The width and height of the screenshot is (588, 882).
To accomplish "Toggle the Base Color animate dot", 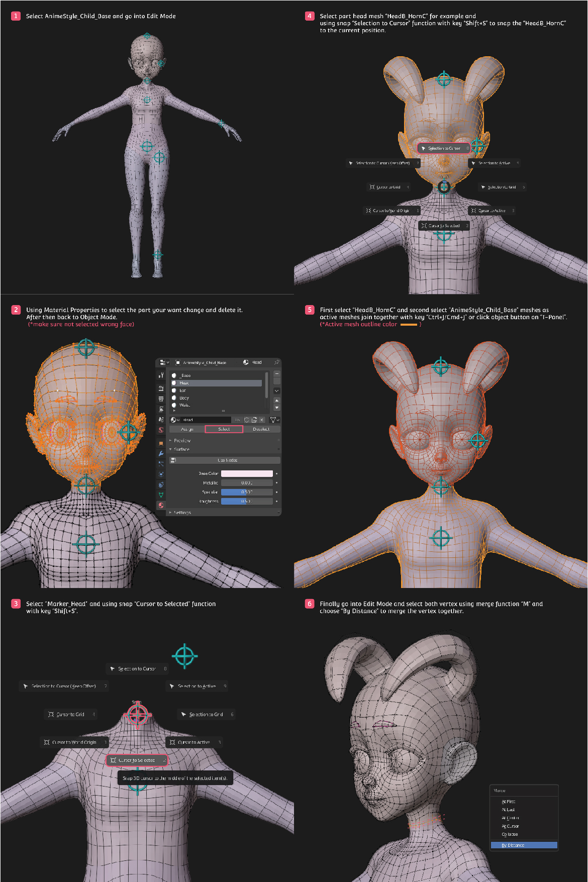I will 276,473.
